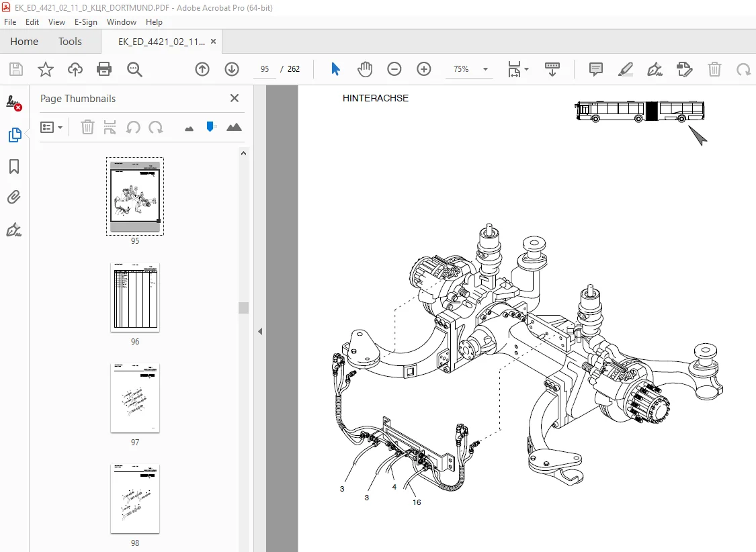Click the Stamp tool icon
Viewport: 756px width, 552px height.
684,69
